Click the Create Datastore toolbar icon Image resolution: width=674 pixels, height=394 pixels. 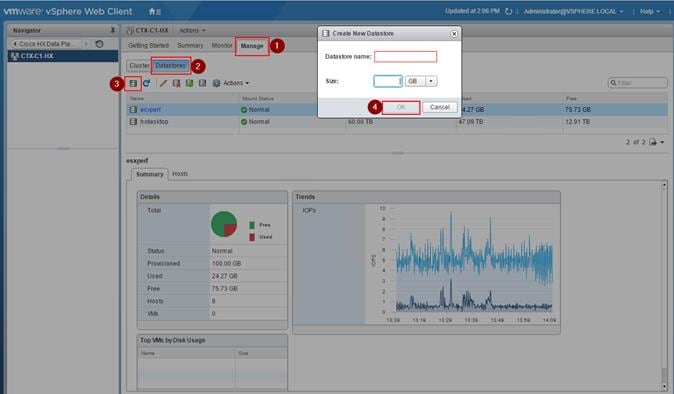pyautogui.click(x=133, y=83)
